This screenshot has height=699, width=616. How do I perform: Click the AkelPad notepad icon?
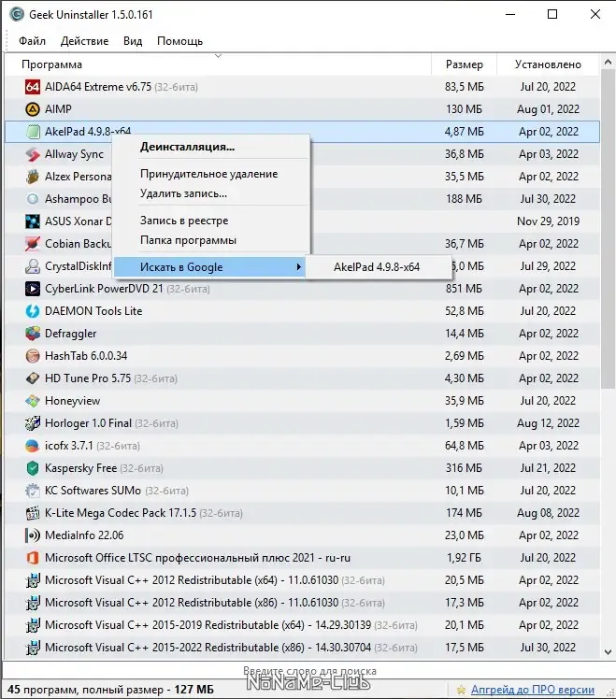tap(33, 132)
